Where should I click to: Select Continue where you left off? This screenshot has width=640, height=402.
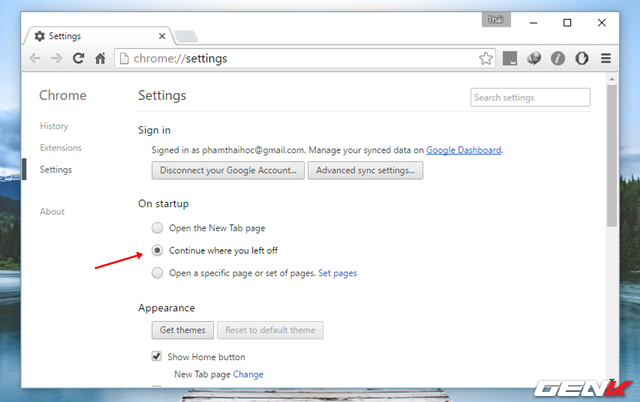point(157,250)
